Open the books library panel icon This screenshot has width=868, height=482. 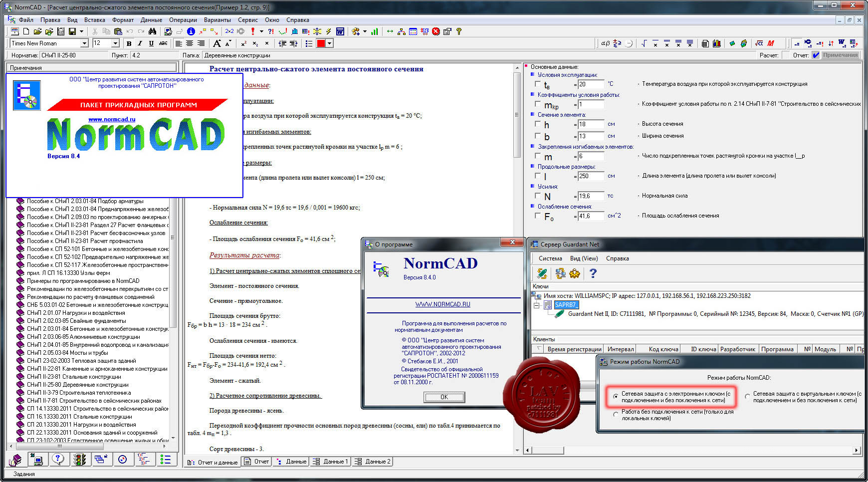pos(15,459)
